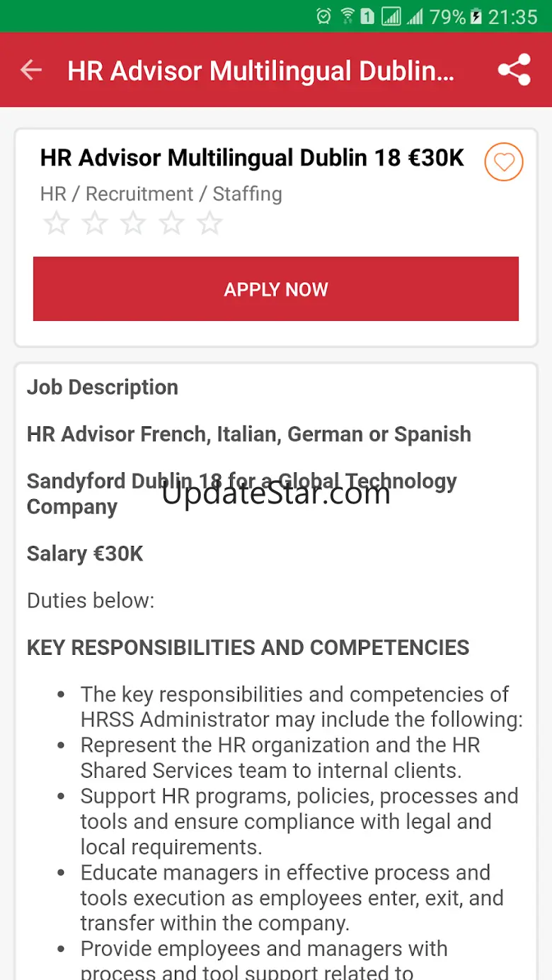
Task: Rate the job three stars
Action: [133, 223]
